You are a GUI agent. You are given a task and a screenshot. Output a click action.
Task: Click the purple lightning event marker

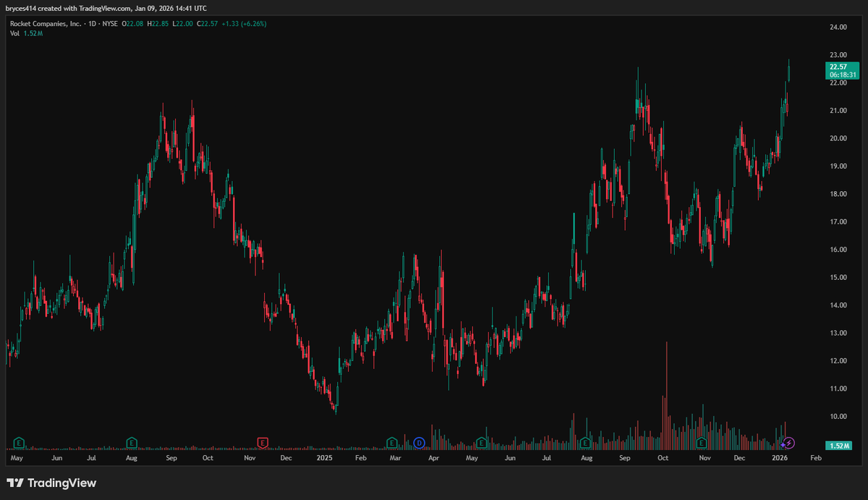790,442
